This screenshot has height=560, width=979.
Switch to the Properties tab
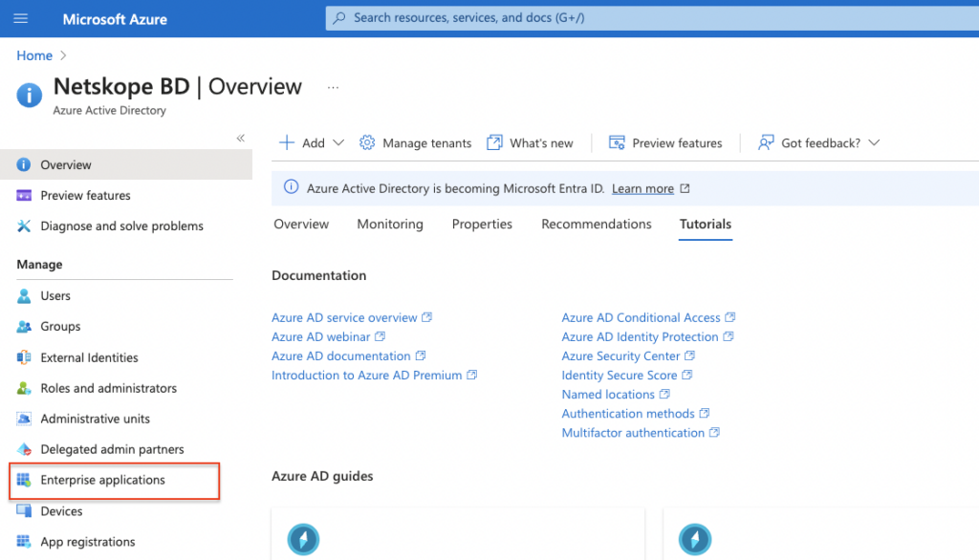482,225
